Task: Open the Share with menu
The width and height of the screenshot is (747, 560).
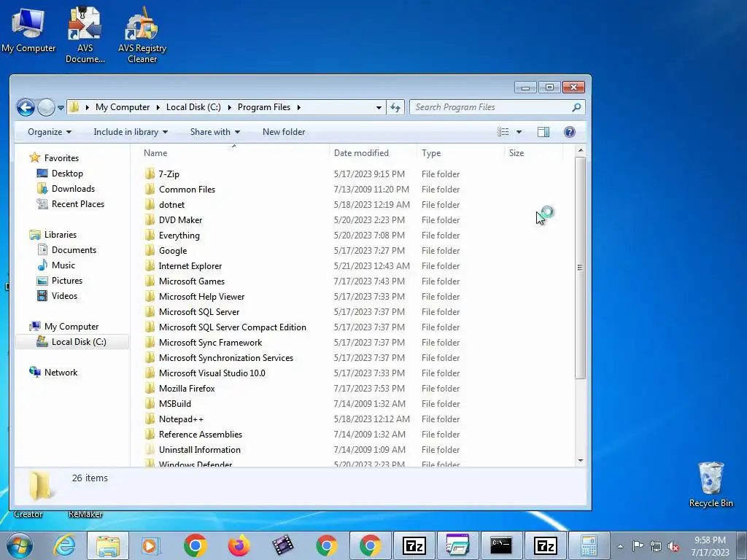Action: tap(215, 132)
